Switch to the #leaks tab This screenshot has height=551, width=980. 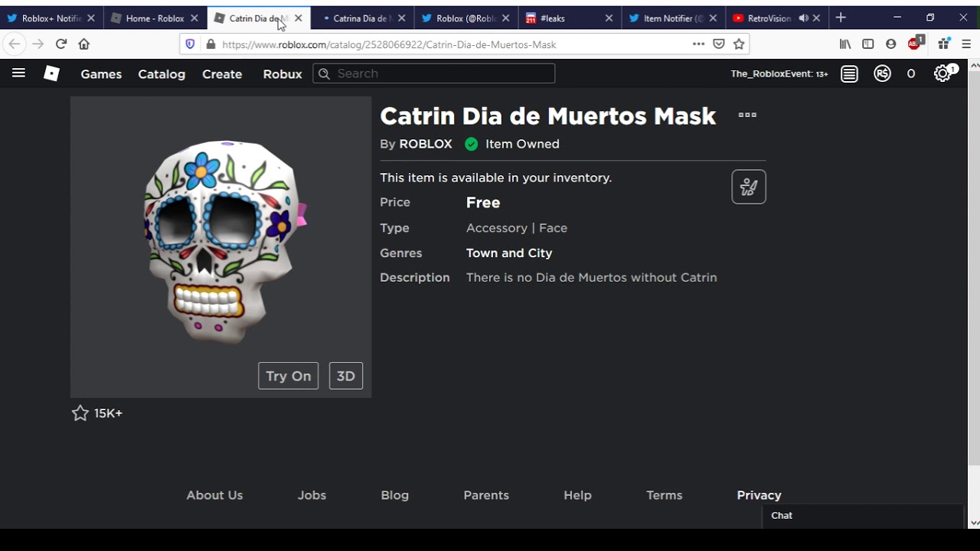coord(569,18)
